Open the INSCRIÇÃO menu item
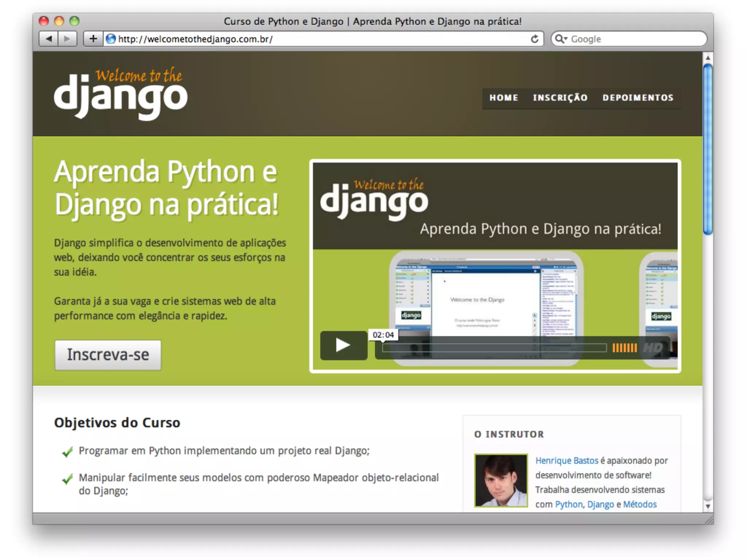Image resolution: width=747 pixels, height=560 pixels. click(560, 98)
